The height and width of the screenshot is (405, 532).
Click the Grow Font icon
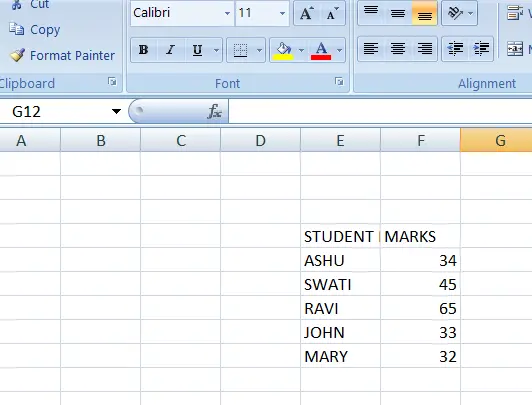pos(306,13)
